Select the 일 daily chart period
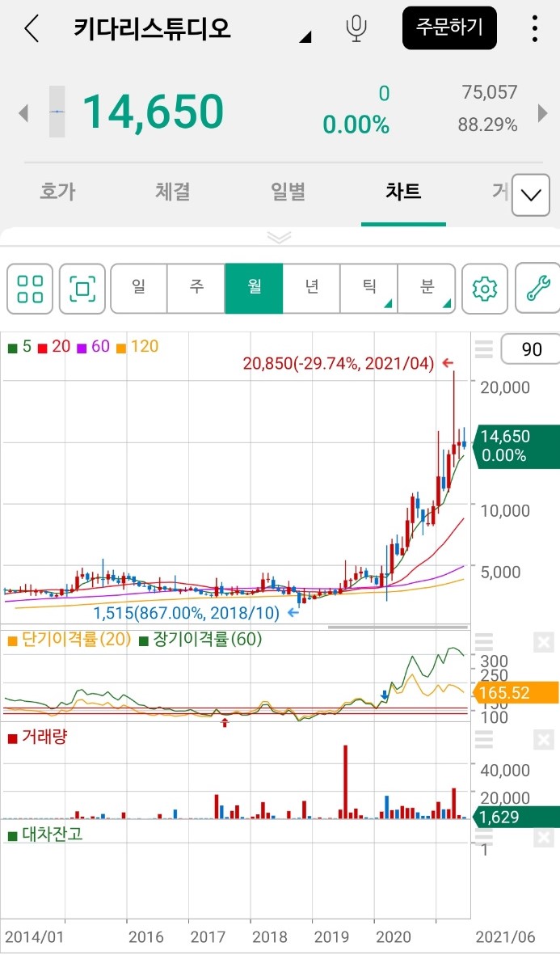The width and height of the screenshot is (560, 955). pos(139,289)
